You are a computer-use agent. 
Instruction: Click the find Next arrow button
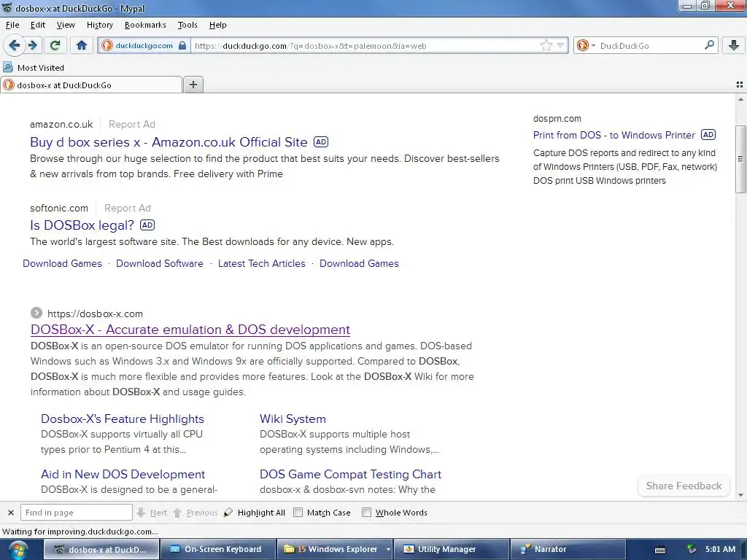[x=152, y=513]
